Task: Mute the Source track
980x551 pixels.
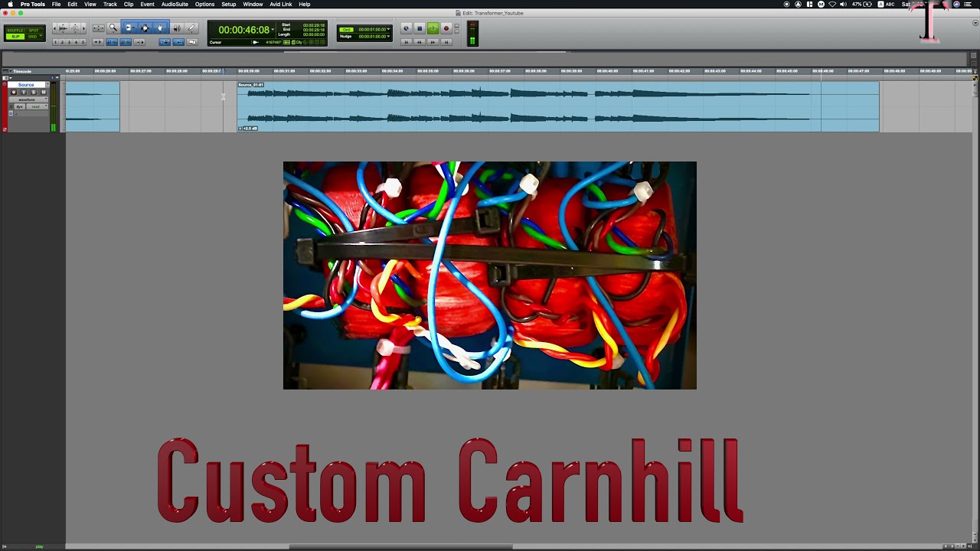Action: [44, 92]
